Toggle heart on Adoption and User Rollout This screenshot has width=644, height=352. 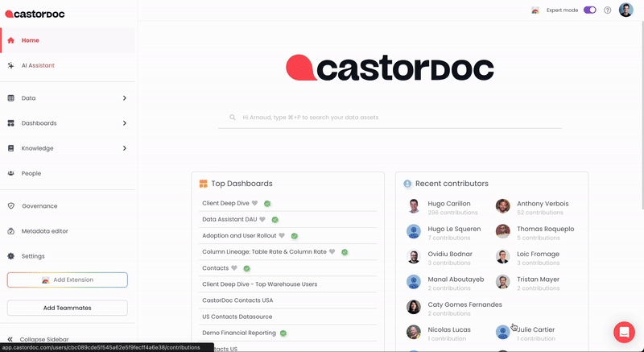point(282,236)
